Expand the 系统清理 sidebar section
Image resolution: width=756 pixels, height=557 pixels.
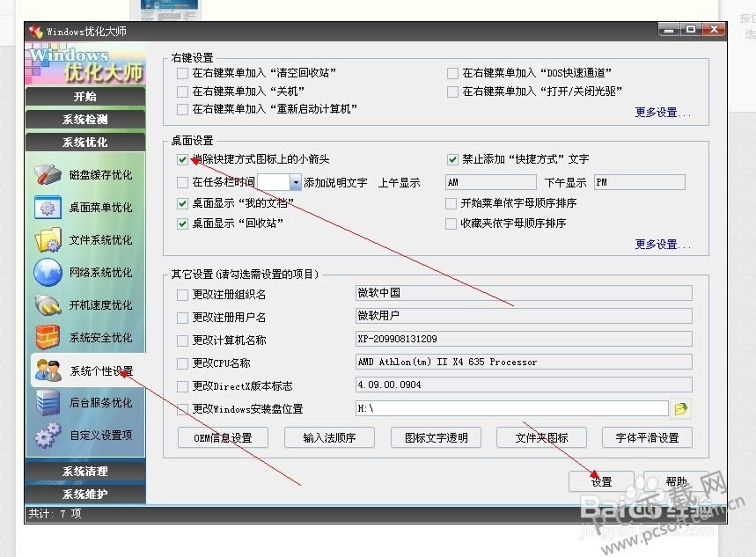(x=85, y=471)
